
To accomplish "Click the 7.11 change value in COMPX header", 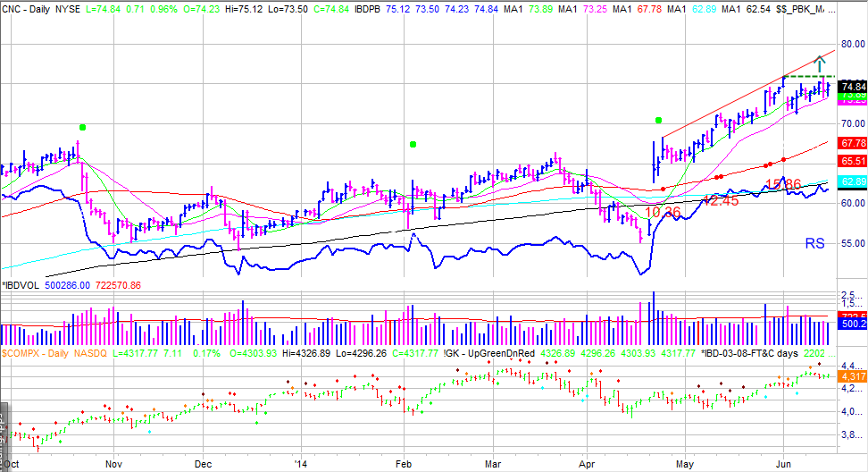I will tap(172, 353).
